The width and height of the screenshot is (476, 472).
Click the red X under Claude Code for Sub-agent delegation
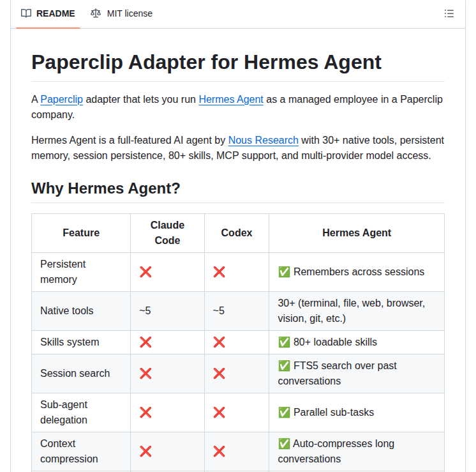tap(145, 413)
